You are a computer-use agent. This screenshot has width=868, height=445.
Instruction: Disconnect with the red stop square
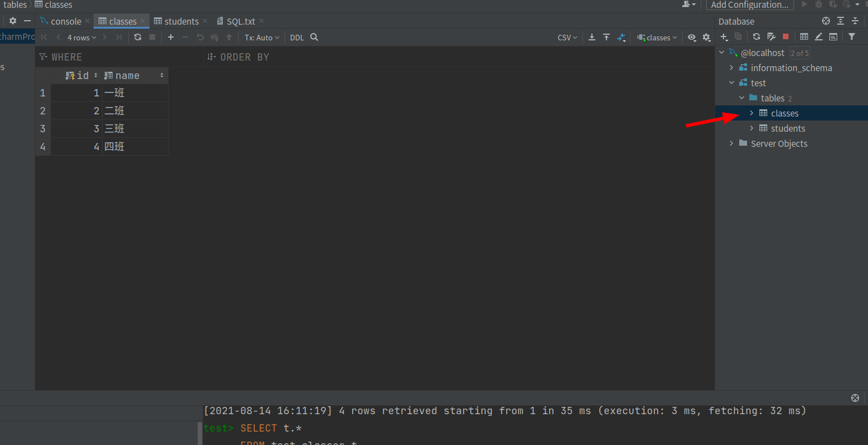786,37
